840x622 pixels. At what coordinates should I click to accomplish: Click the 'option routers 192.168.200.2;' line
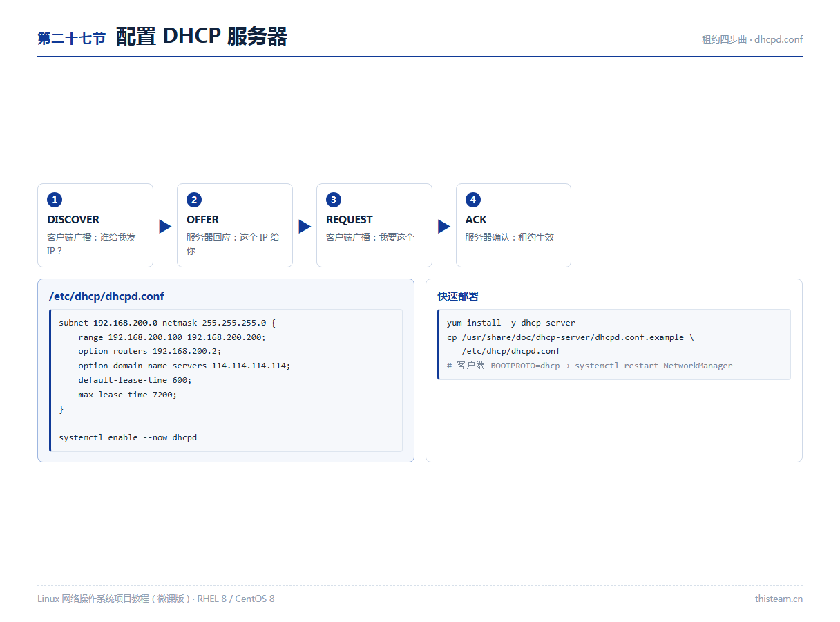pos(150,352)
